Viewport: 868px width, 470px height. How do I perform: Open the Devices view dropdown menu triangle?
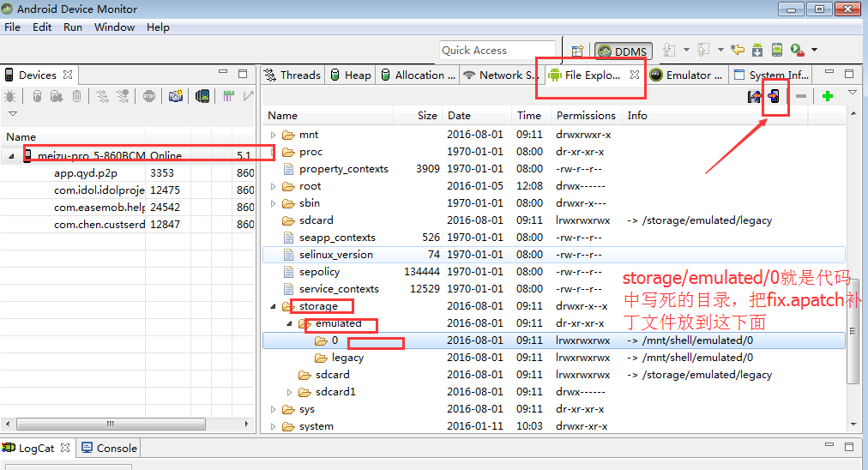tap(13, 113)
